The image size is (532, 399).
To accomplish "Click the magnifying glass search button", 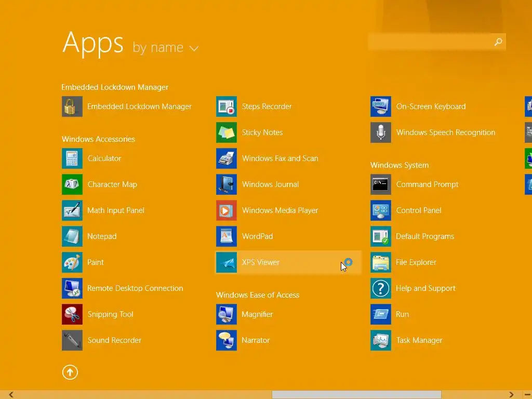I will coord(498,42).
